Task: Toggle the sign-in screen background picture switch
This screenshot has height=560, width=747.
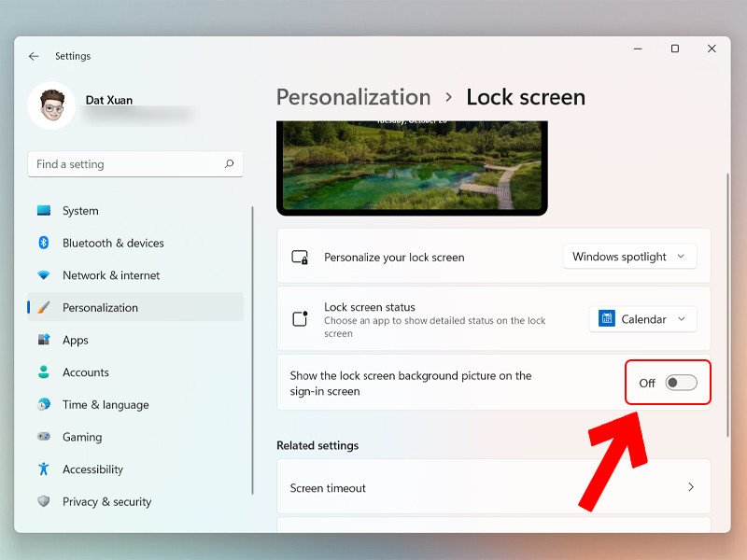Action: click(681, 383)
